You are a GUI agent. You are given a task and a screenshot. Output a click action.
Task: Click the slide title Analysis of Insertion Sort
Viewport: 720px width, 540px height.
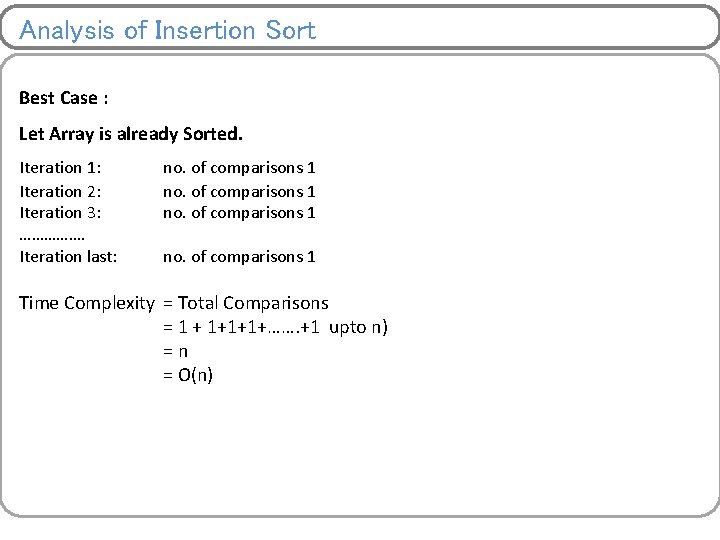[x=167, y=30]
